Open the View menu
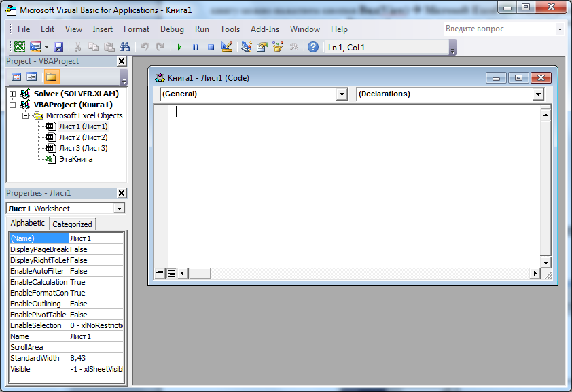 pos(73,29)
